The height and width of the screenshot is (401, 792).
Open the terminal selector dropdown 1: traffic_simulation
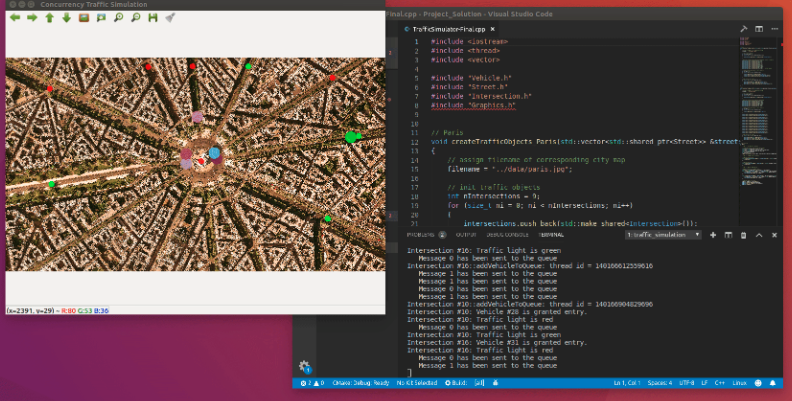tap(663, 235)
